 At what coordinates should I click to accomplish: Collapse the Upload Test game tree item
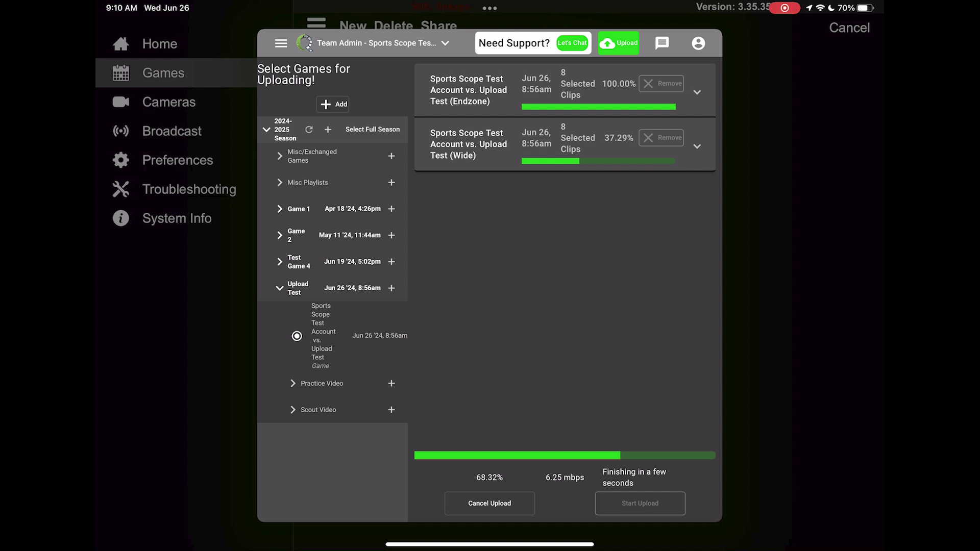[x=280, y=288]
